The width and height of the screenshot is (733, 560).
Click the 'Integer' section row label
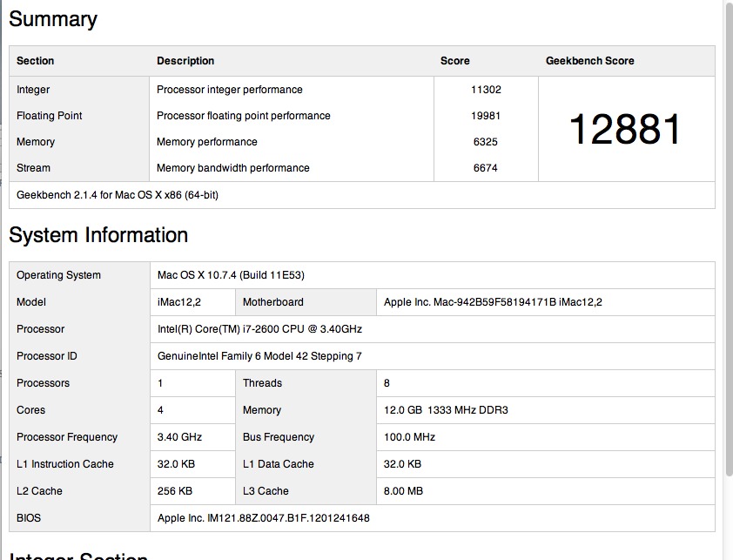[x=33, y=90]
